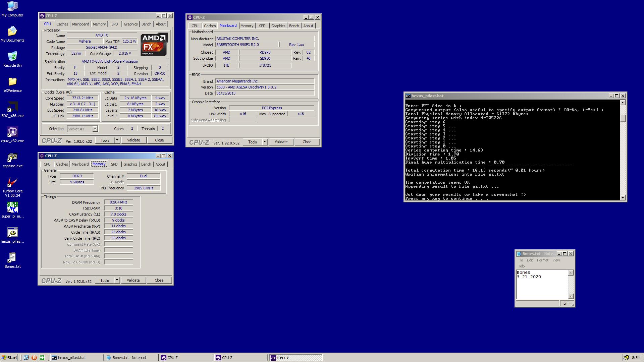Open the Help menu in Notepad
This screenshot has width=644, height=362.
pyautogui.click(x=521, y=266)
